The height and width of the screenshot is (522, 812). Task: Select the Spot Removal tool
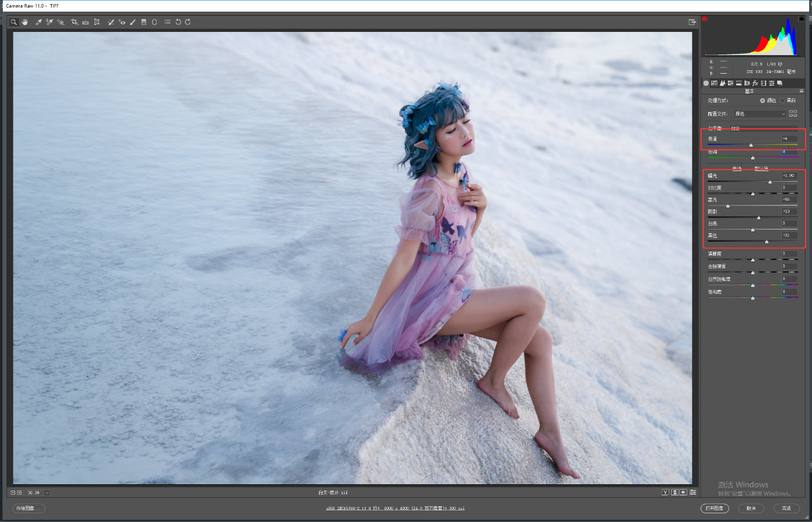[111, 22]
